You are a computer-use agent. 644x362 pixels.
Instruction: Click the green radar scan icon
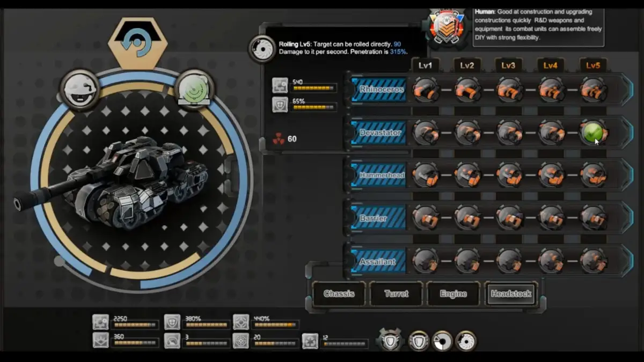tap(194, 88)
